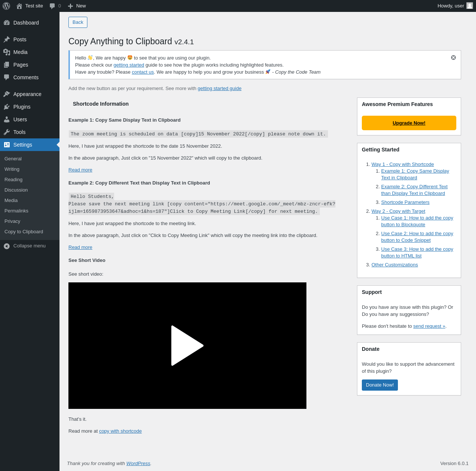Open Test site home icon

[x=19, y=6]
